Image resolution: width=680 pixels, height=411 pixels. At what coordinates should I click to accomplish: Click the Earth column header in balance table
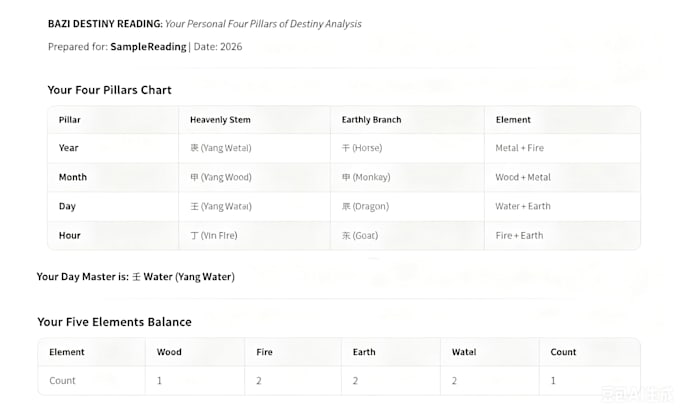pos(364,352)
